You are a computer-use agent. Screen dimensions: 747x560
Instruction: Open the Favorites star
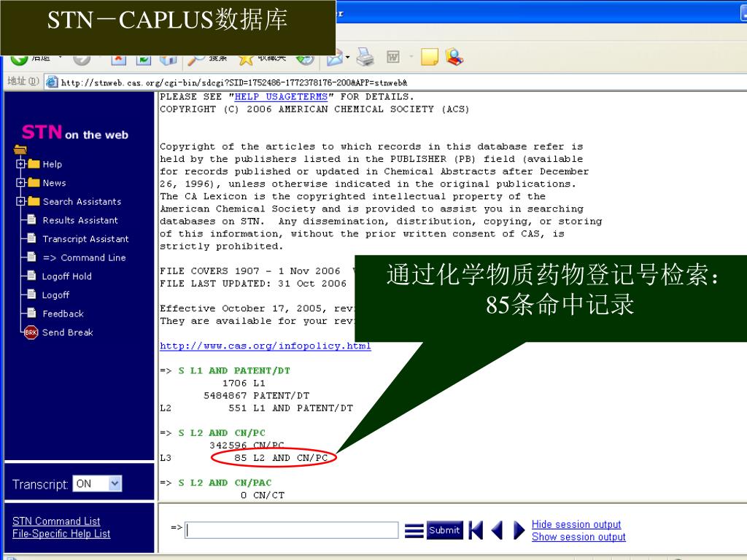(x=246, y=59)
